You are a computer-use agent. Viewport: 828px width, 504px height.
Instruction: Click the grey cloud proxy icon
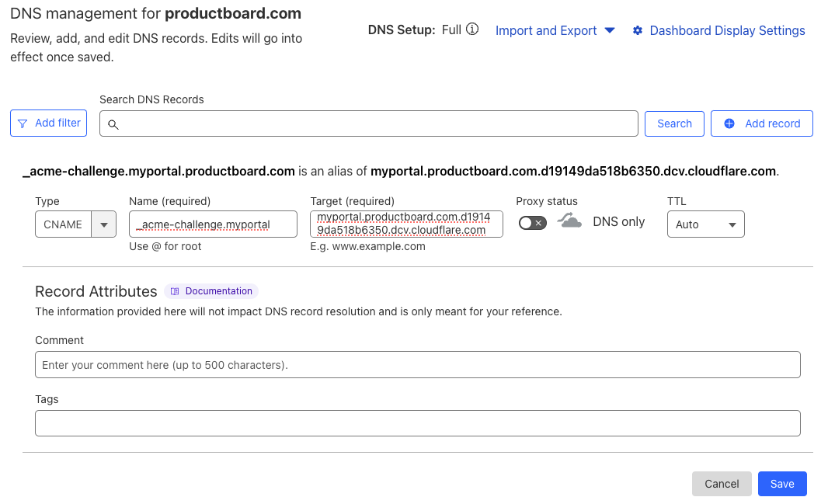[569, 221]
